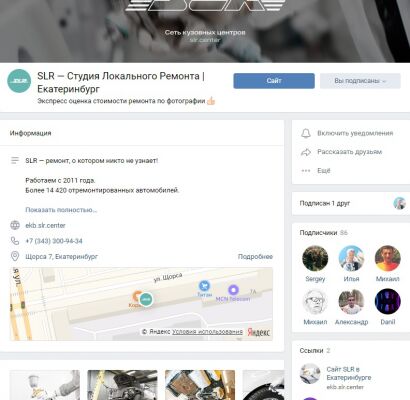Open the Сайт button

(274, 81)
